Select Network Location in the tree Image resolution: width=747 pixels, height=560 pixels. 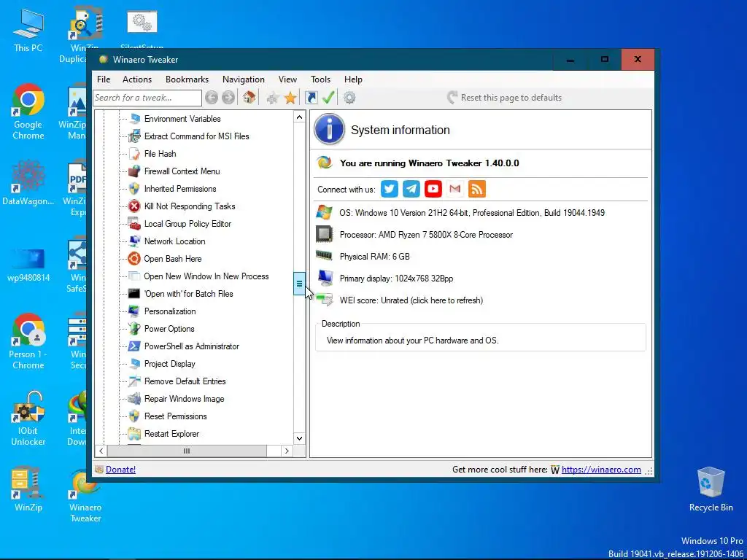(x=175, y=241)
